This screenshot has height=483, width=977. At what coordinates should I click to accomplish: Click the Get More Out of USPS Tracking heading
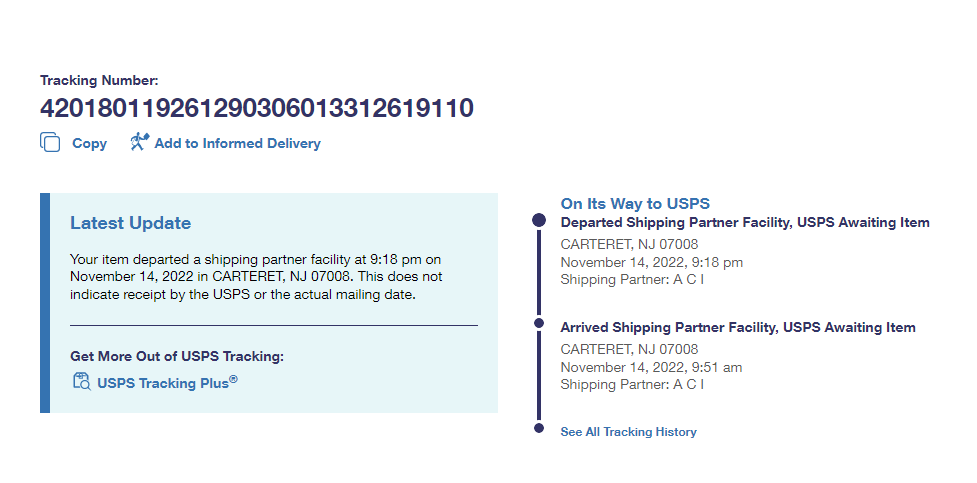click(x=177, y=356)
